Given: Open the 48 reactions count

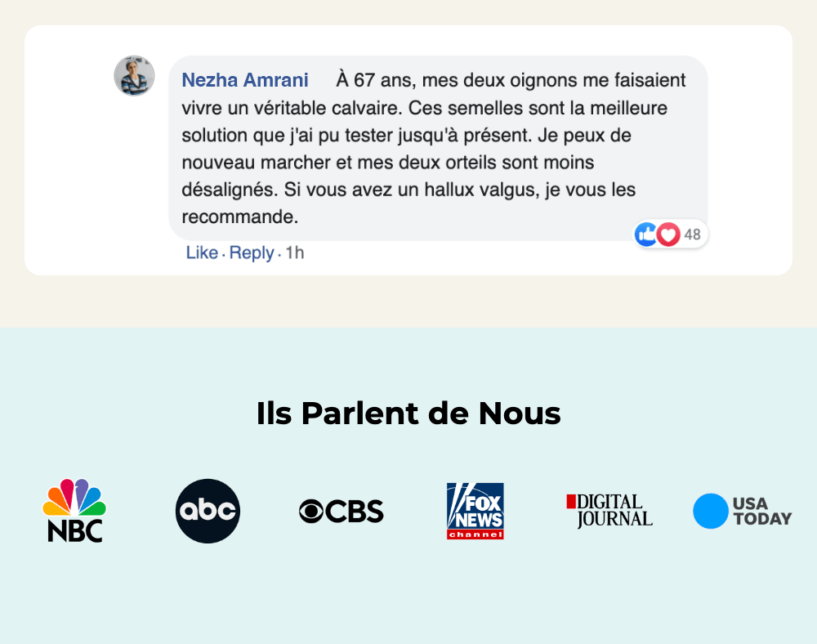Looking at the screenshot, I should [x=692, y=235].
